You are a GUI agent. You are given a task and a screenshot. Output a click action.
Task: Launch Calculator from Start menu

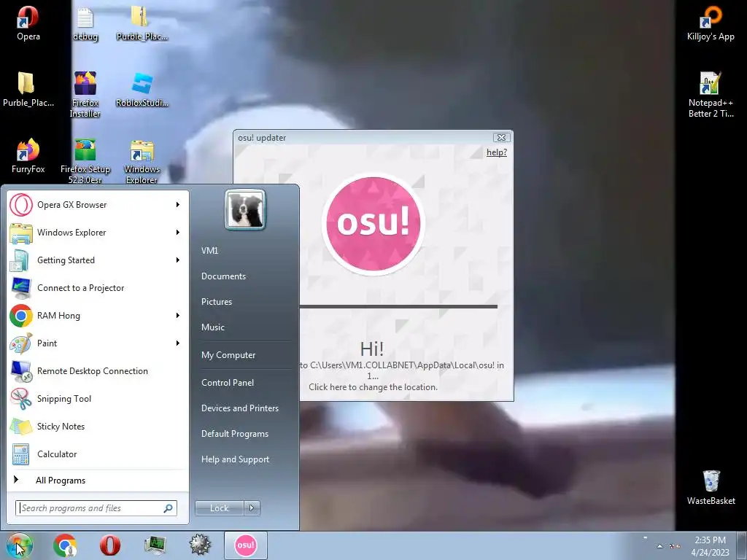(98, 454)
